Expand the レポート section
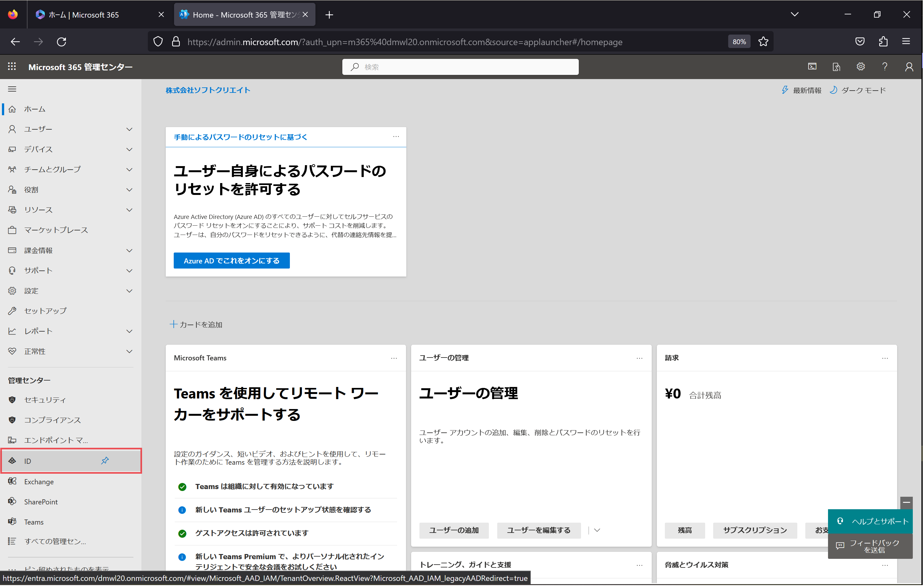This screenshot has width=924, height=587. 130,331
